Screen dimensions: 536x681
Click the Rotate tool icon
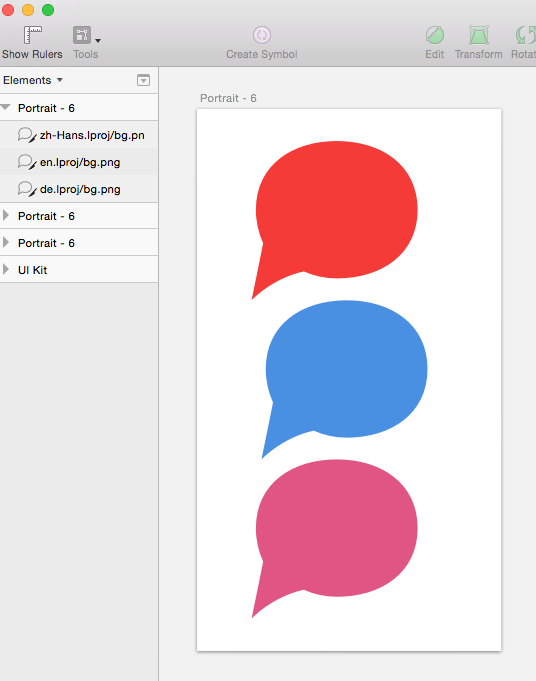[525, 35]
